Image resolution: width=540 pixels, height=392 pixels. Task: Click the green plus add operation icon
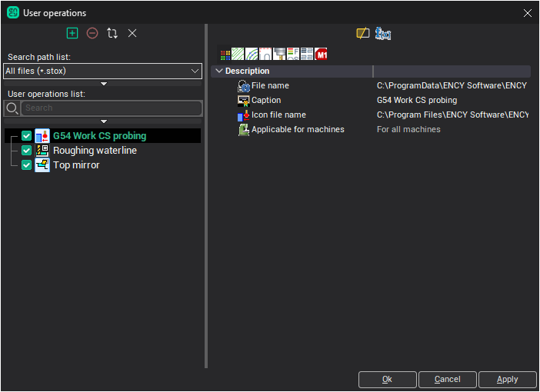tap(72, 33)
